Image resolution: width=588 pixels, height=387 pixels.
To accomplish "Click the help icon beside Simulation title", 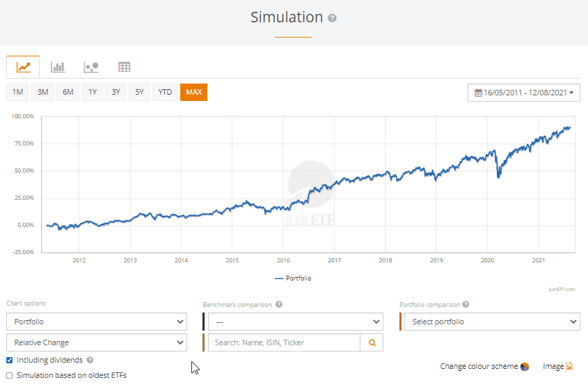I will (332, 19).
